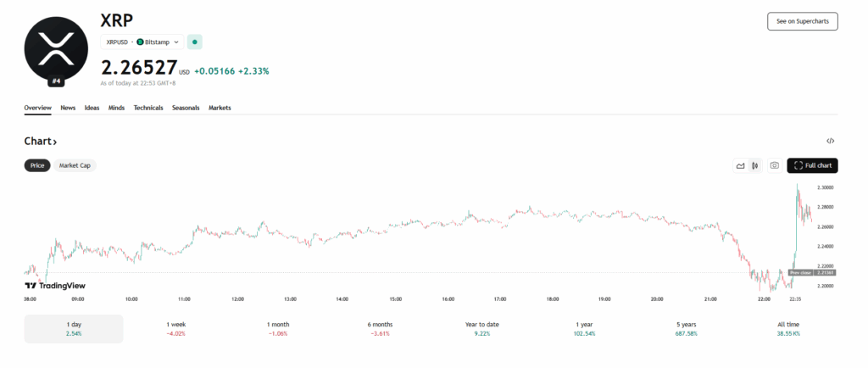Viewport: 868px width, 368px height.
Task: Open the embed code icon
Action: (x=831, y=141)
